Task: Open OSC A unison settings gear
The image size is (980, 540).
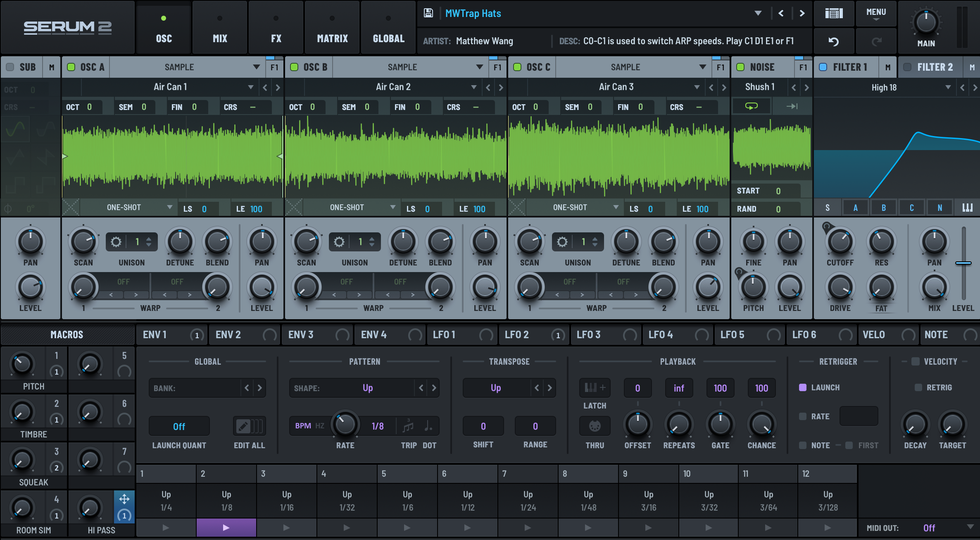Action: (116, 242)
